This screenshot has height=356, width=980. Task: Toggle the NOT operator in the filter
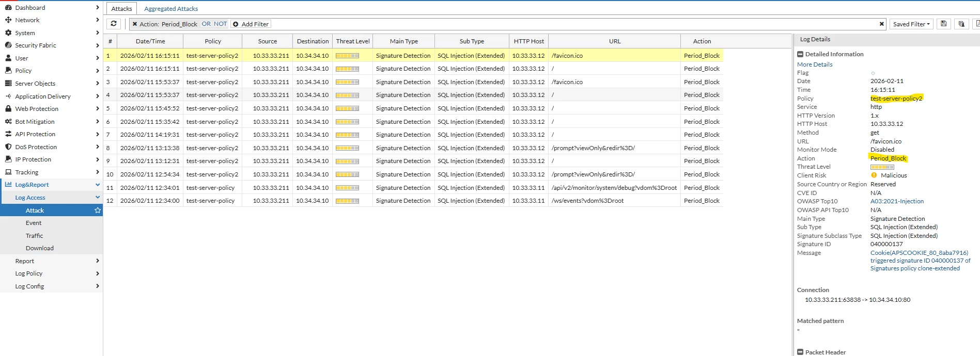coord(221,24)
